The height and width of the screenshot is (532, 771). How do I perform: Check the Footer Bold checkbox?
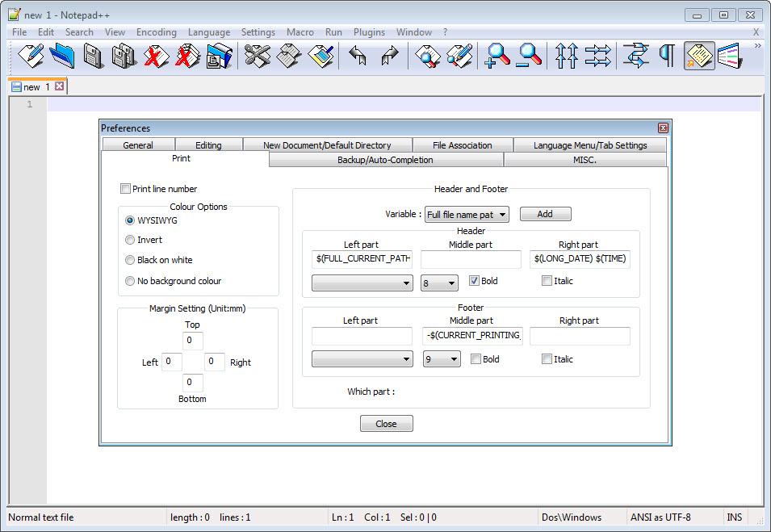point(476,359)
